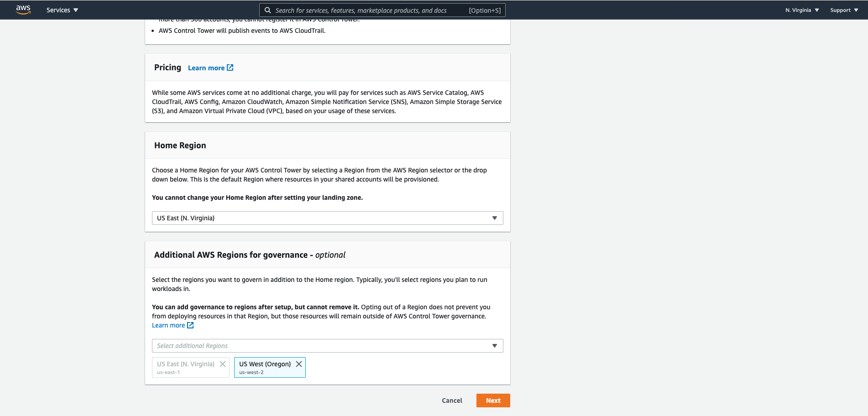Click the CloudTrail events bullet text
Viewport: 868px width, 416px height.
pos(242,31)
